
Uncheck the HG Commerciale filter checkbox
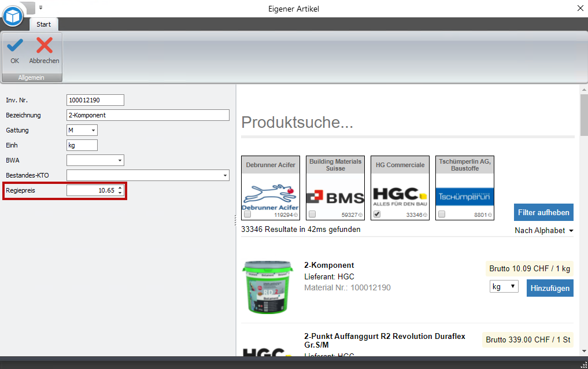[377, 215]
